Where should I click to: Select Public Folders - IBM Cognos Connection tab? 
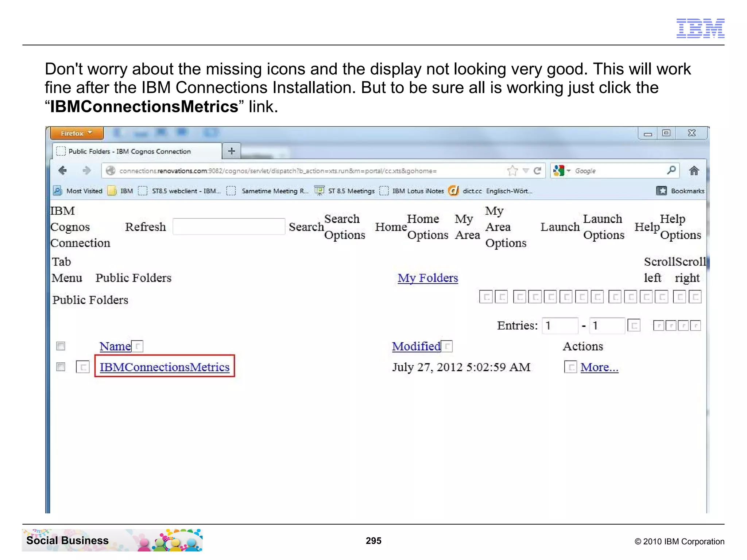coord(137,151)
